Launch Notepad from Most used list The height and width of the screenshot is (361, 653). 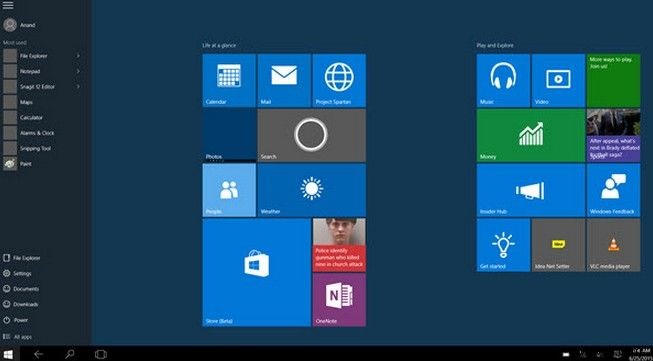point(42,71)
